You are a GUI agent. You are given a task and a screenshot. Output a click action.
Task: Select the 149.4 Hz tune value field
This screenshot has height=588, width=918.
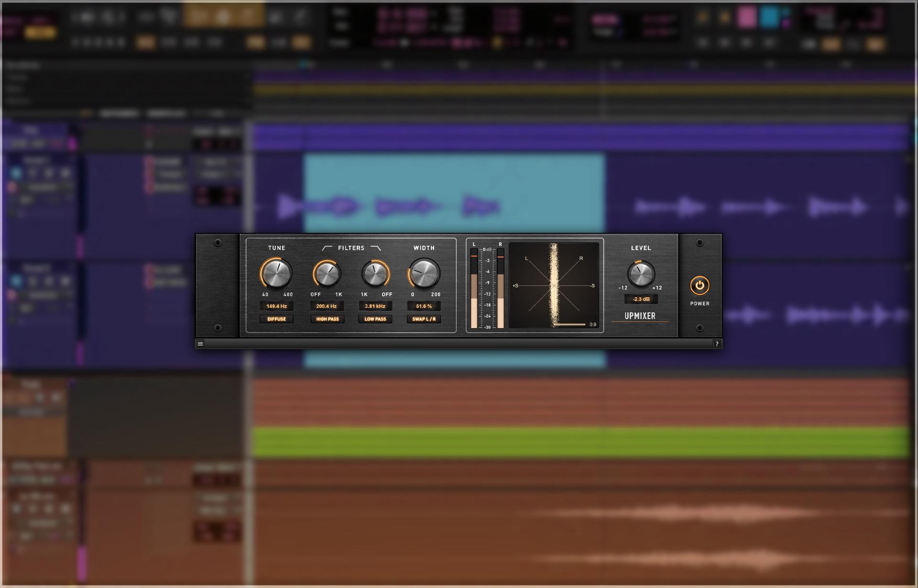point(276,306)
